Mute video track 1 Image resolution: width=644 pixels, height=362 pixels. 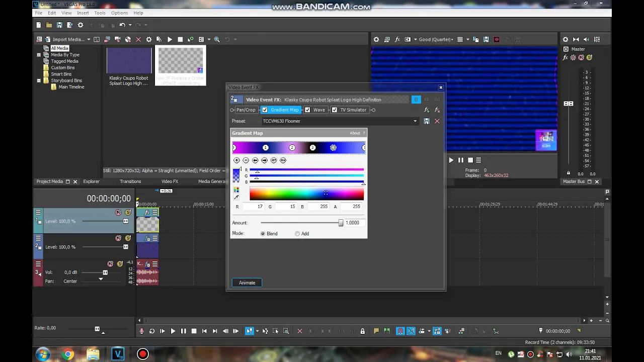click(x=118, y=213)
